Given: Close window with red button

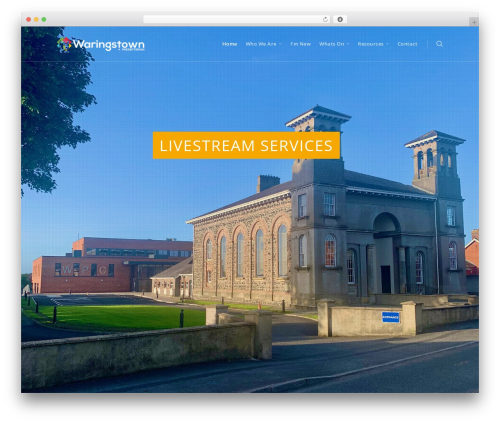Looking at the screenshot, I should tap(29, 20).
